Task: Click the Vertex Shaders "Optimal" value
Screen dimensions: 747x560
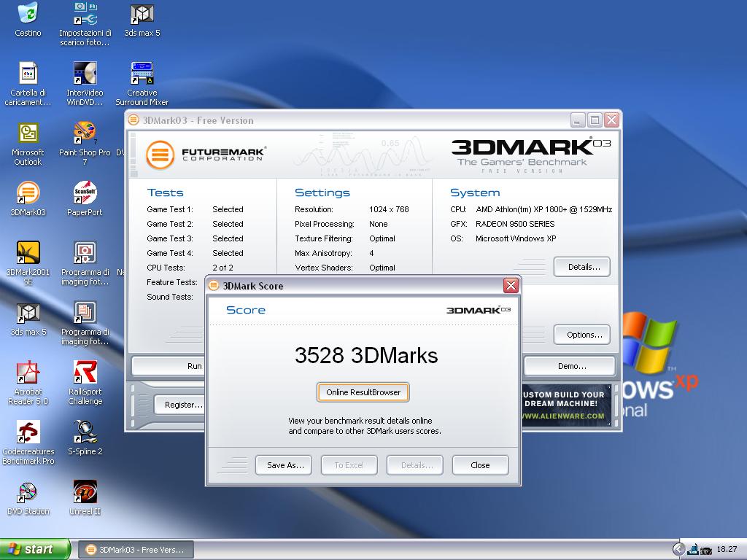Action: pos(382,268)
